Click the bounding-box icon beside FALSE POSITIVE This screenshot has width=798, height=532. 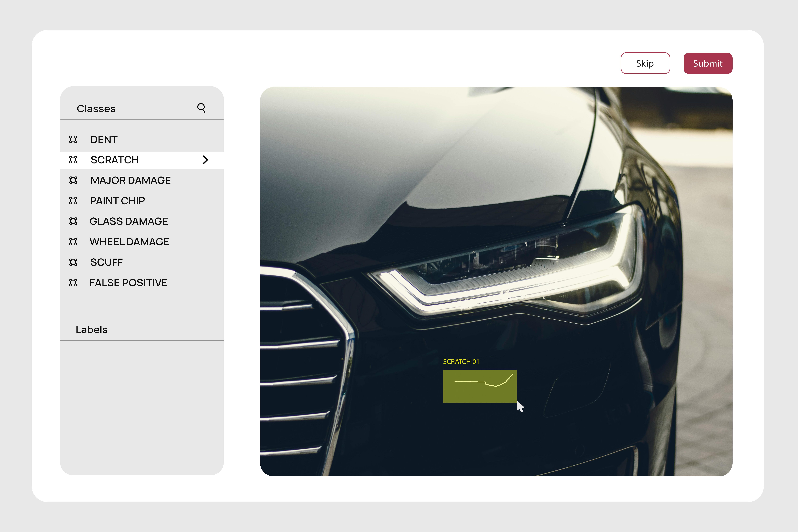point(73,283)
